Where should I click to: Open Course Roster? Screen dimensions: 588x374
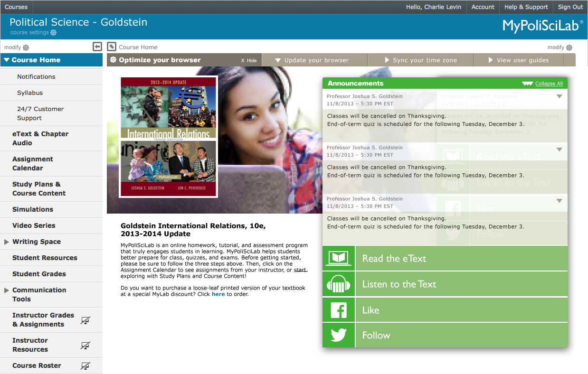click(37, 366)
